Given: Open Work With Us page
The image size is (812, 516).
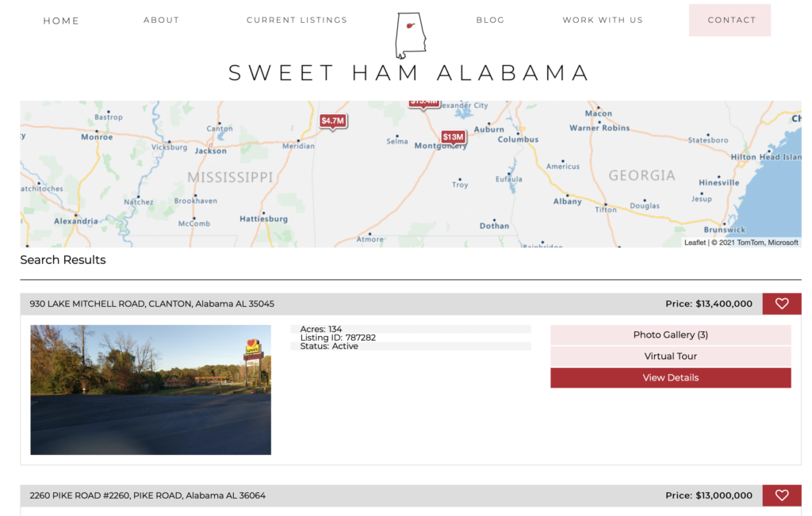Looking at the screenshot, I should tap(603, 20).
